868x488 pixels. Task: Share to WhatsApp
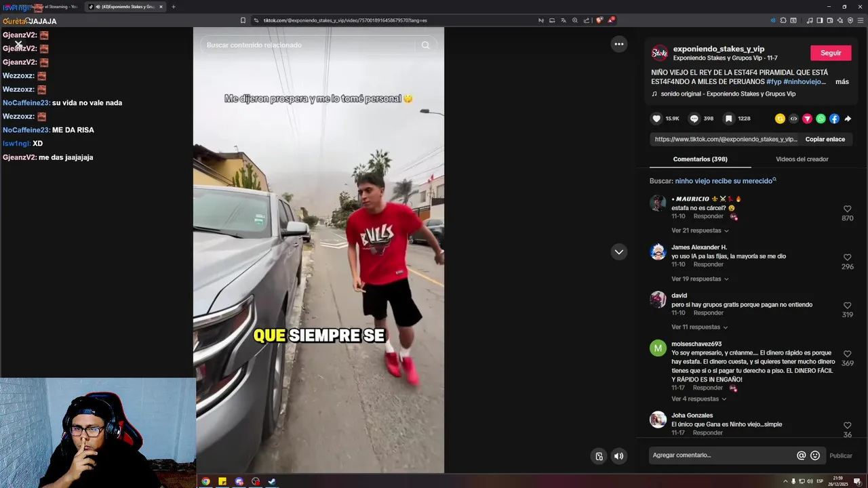coord(821,119)
